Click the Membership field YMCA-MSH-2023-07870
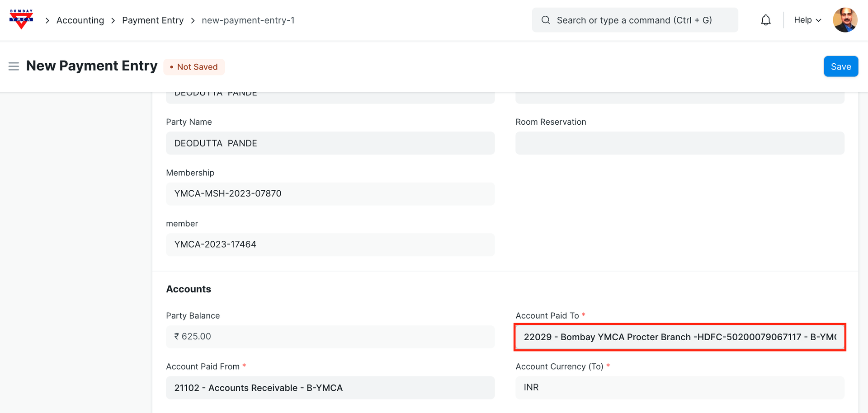 click(x=330, y=194)
